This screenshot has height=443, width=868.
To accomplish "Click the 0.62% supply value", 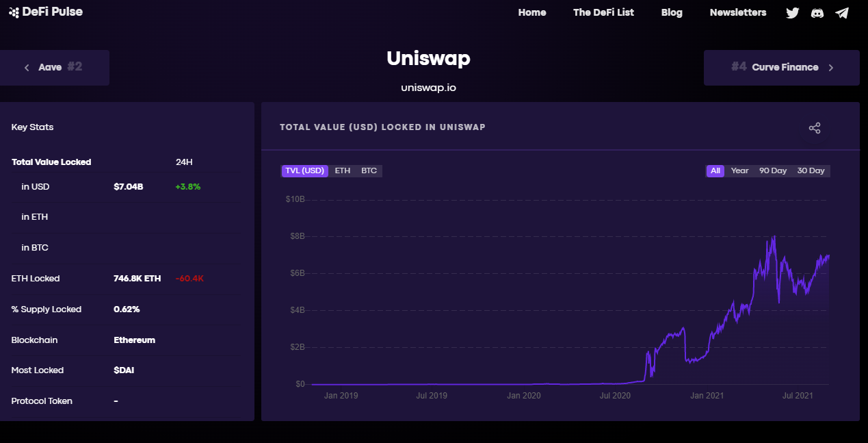I will tap(127, 309).
